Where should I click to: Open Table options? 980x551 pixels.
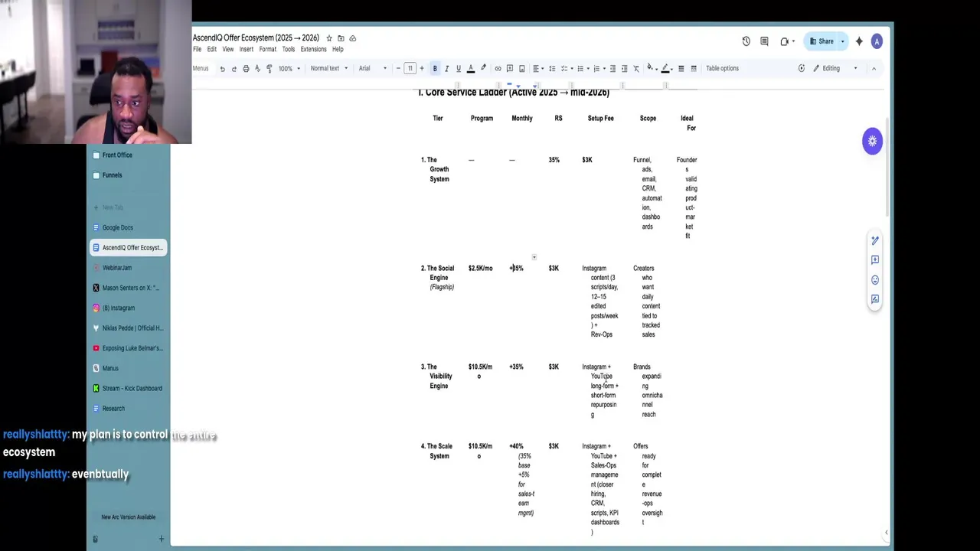tap(722, 69)
